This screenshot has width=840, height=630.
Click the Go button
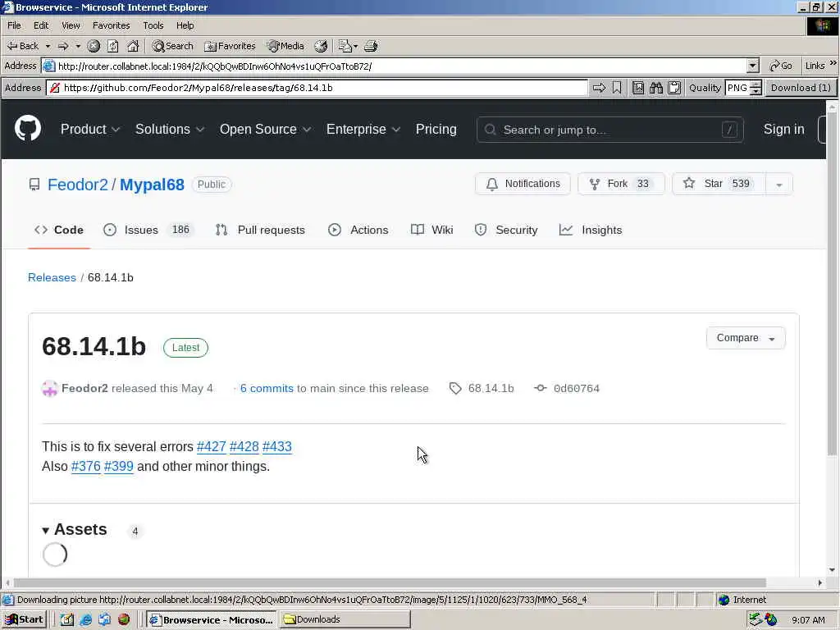coord(781,66)
